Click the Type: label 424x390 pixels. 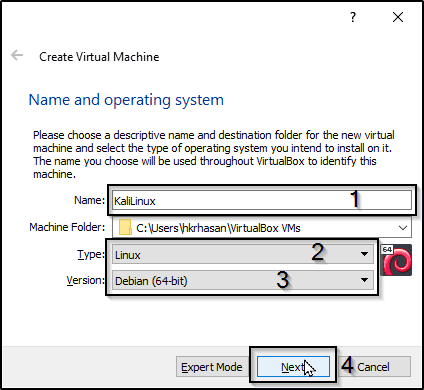(x=91, y=255)
